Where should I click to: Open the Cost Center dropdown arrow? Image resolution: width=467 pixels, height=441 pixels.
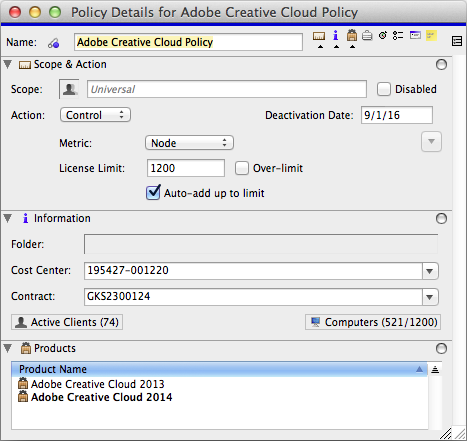click(x=430, y=271)
